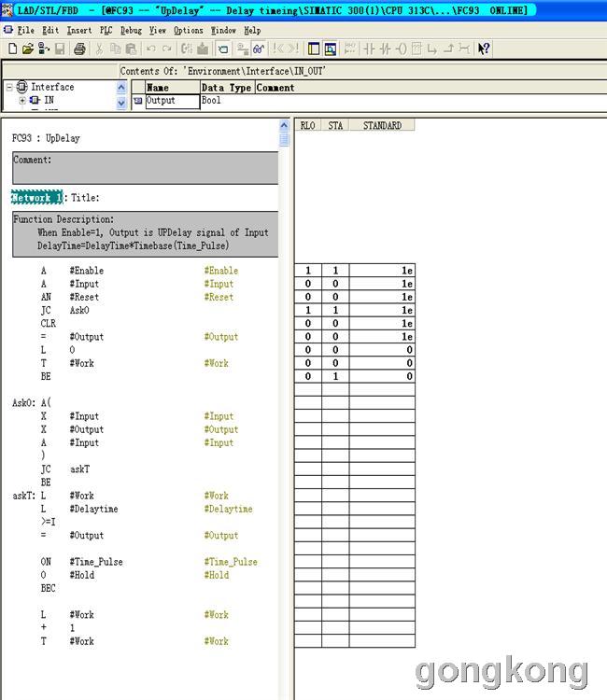This screenshot has height=700, width=607.
Task: Select the Interface item in the tree
Action: [52, 87]
